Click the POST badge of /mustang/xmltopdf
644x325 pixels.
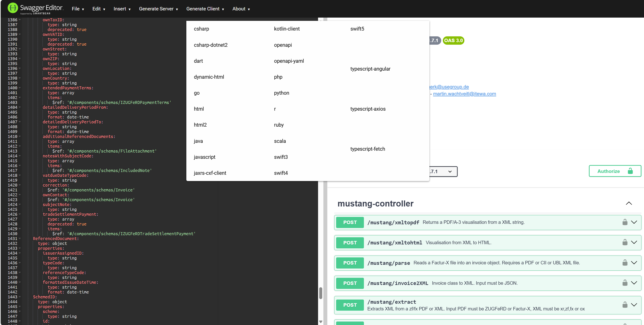350,222
